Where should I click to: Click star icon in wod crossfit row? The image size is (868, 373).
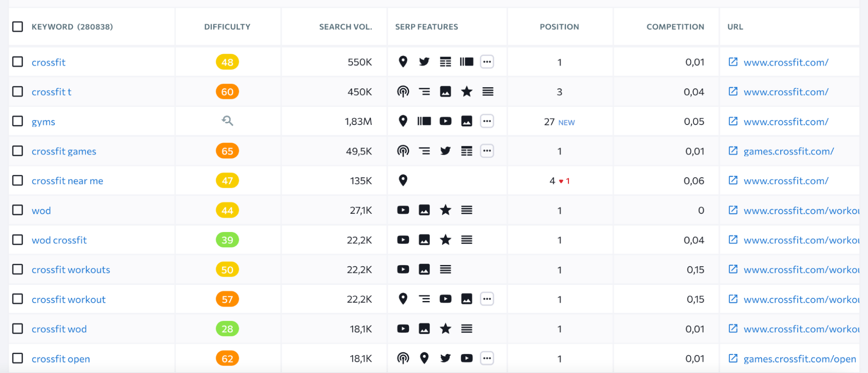(446, 240)
